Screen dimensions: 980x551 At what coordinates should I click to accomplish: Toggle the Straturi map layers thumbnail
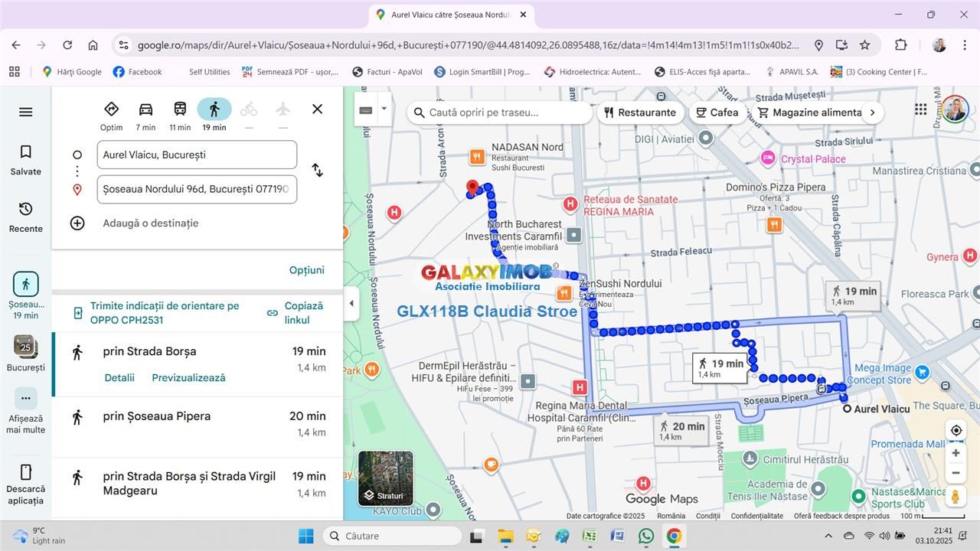point(386,478)
